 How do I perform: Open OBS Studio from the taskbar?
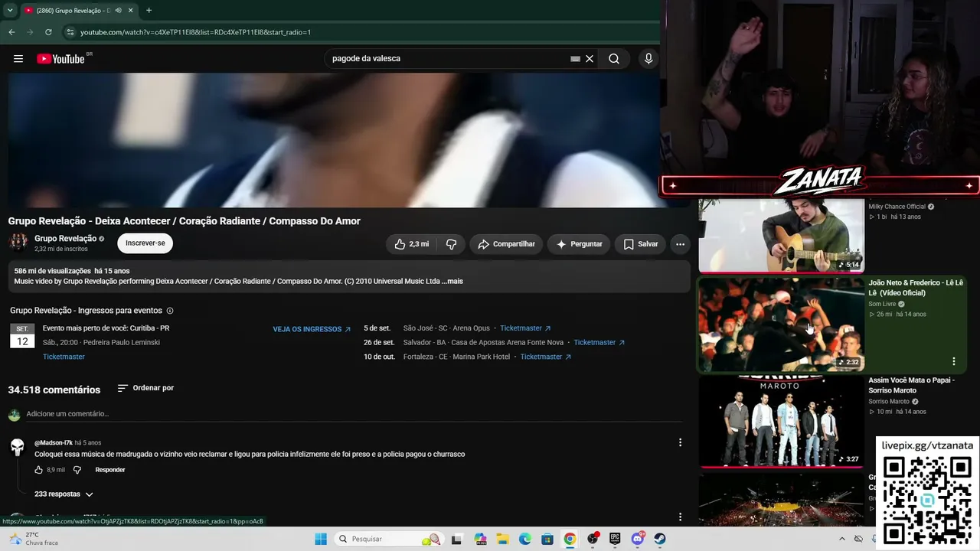pos(593,539)
